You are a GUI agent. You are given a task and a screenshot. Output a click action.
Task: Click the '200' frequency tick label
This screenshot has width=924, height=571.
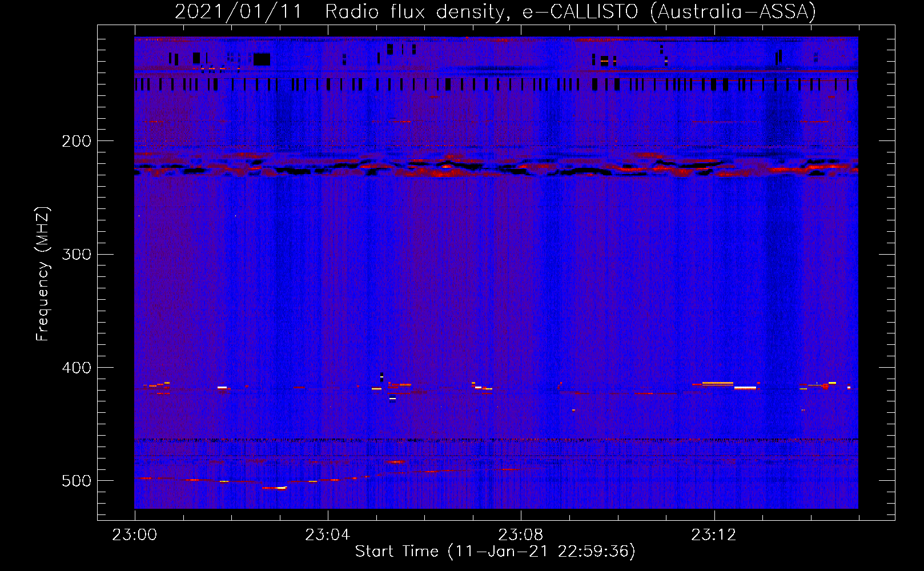[77, 141]
